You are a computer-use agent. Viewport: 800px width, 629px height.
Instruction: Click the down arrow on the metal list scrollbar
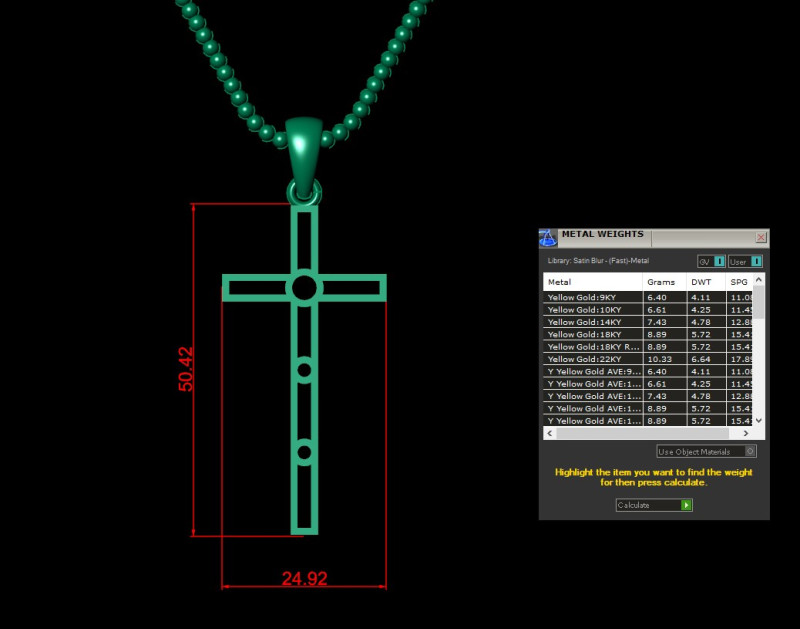point(758,420)
